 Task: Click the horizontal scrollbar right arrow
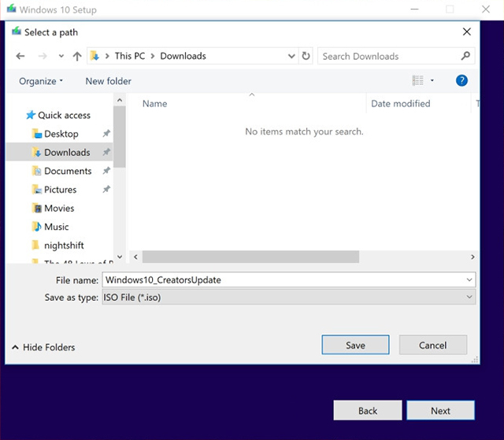coord(472,257)
